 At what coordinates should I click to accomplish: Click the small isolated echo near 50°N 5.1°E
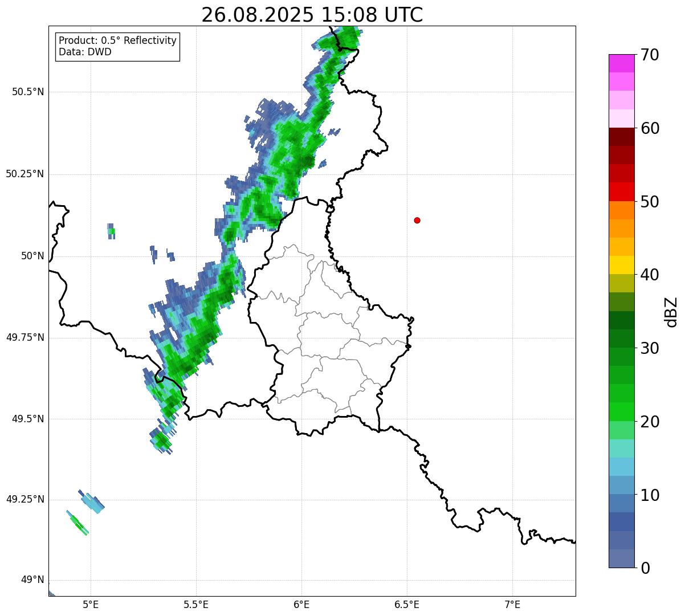(111, 231)
